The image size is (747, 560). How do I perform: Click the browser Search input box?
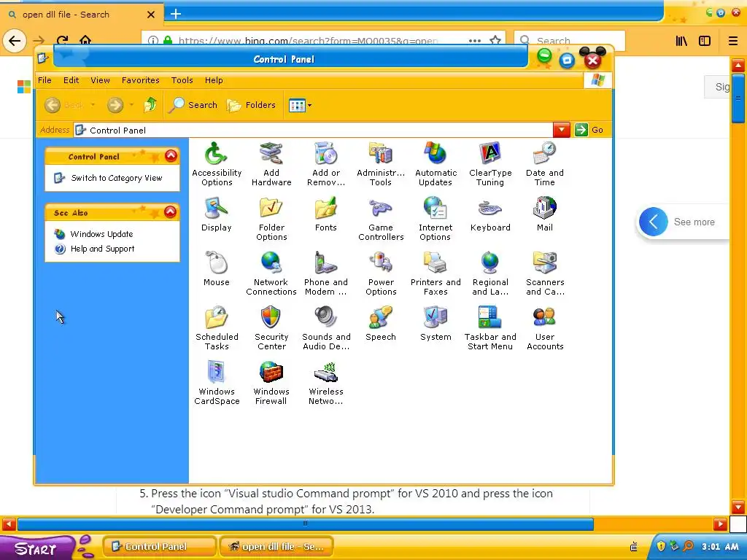[x=570, y=41]
